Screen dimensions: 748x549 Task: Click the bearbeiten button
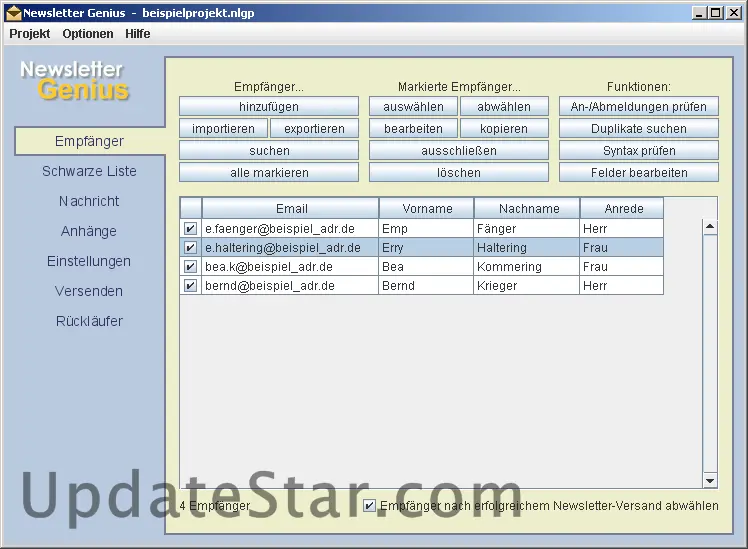414,128
